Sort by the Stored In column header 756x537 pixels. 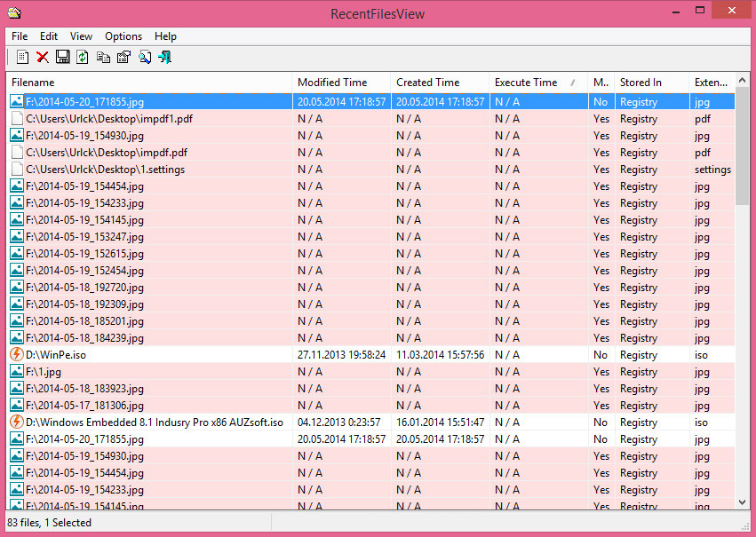(x=652, y=83)
